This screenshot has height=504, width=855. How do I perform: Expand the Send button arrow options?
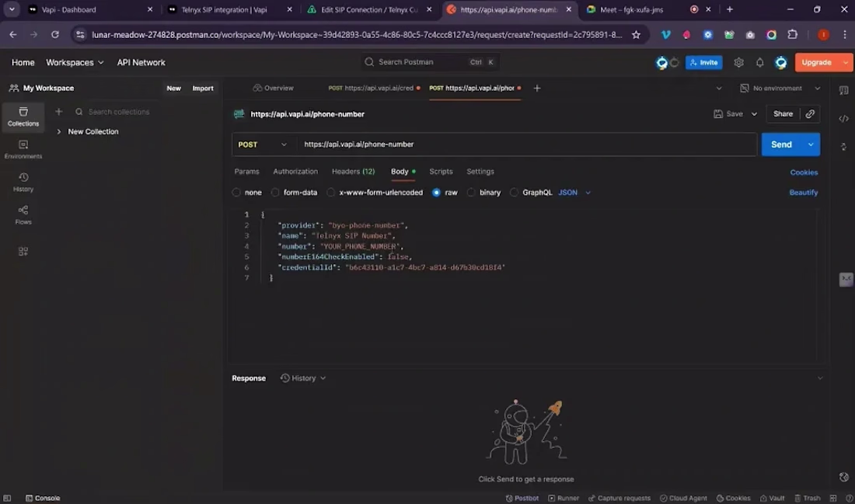(811, 144)
